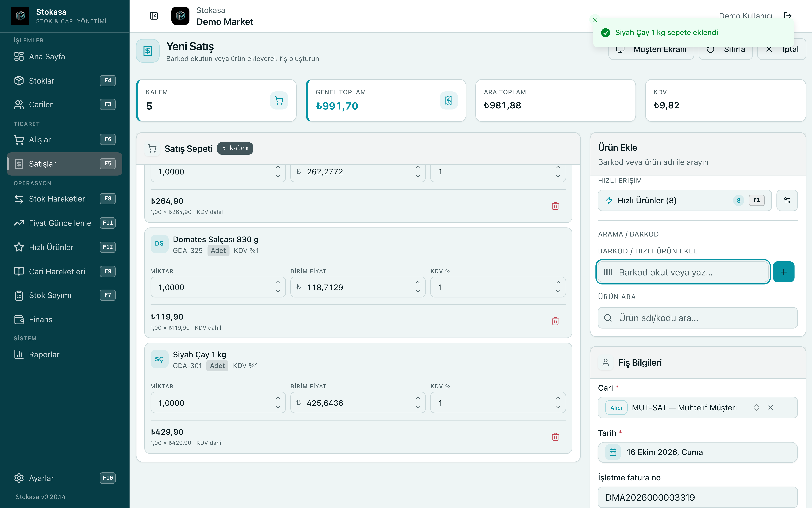Viewport: 812px width, 508px height.
Task: Go to Ana Sayfa
Action: tap(64, 56)
